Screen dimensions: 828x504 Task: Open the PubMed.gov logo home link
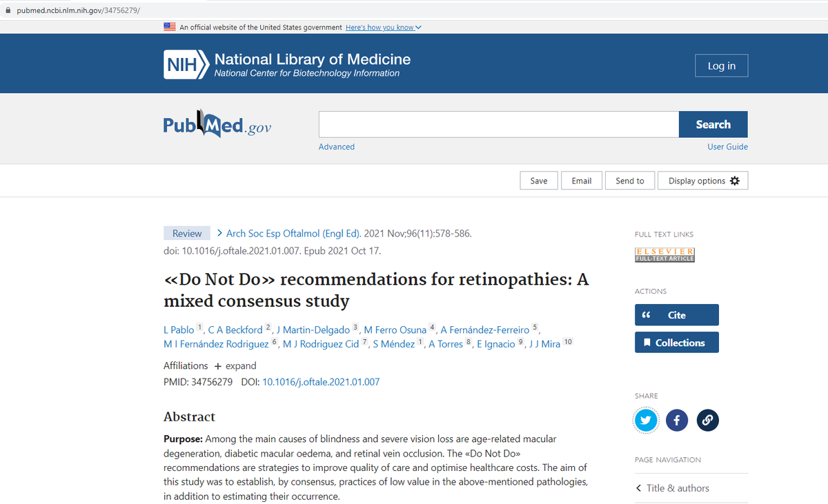click(217, 125)
